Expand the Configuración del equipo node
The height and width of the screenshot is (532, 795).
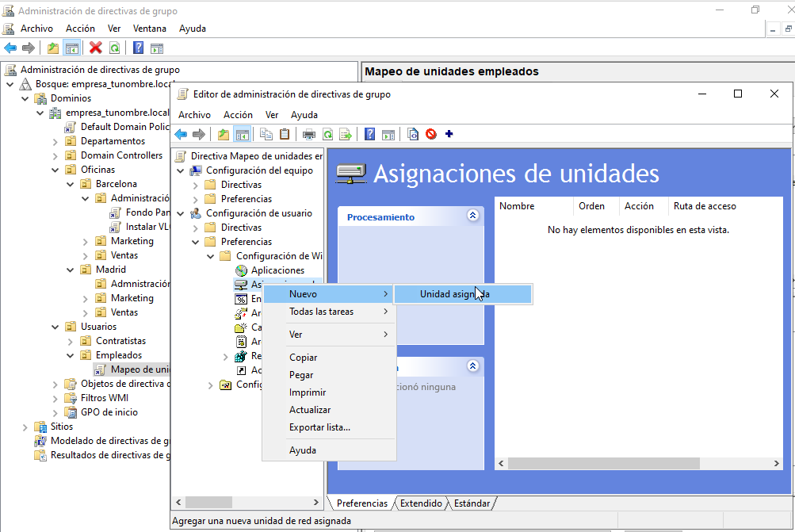tap(180, 170)
